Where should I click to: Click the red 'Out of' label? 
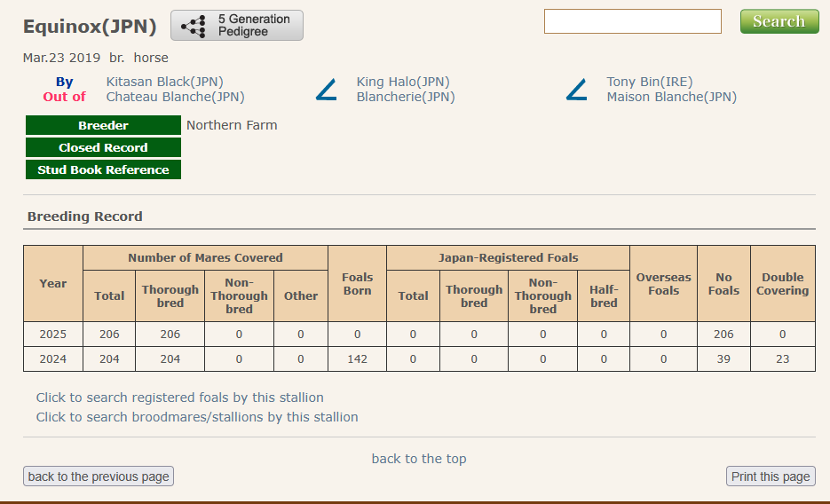(65, 97)
